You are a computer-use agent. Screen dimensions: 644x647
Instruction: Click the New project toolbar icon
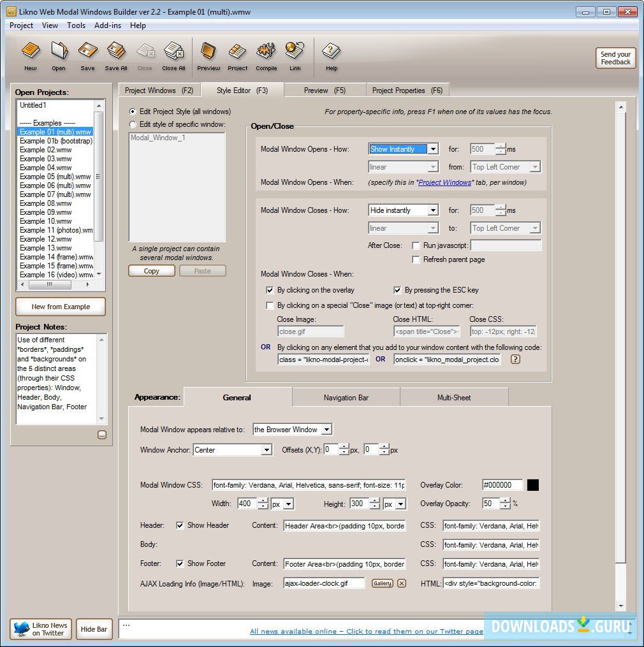point(30,55)
